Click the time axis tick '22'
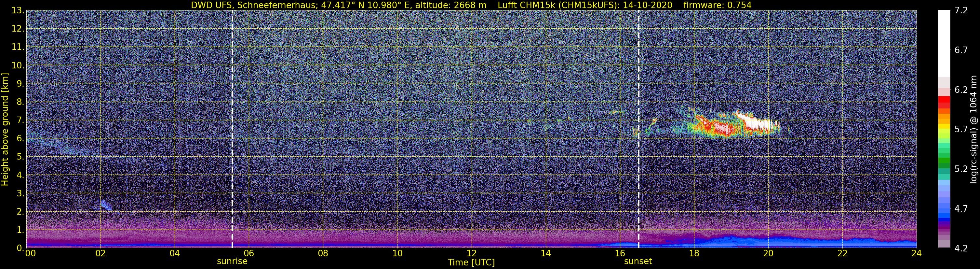The height and width of the screenshot is (269, 980). tap(842, 254)
